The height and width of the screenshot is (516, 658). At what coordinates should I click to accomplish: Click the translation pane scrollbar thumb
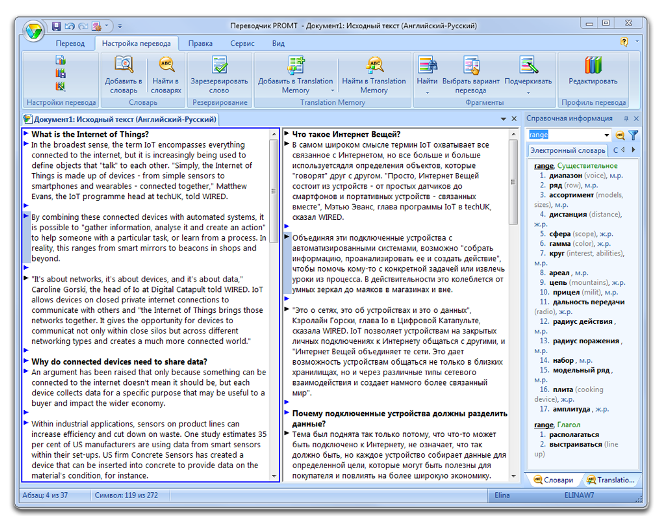coord(513,182)
